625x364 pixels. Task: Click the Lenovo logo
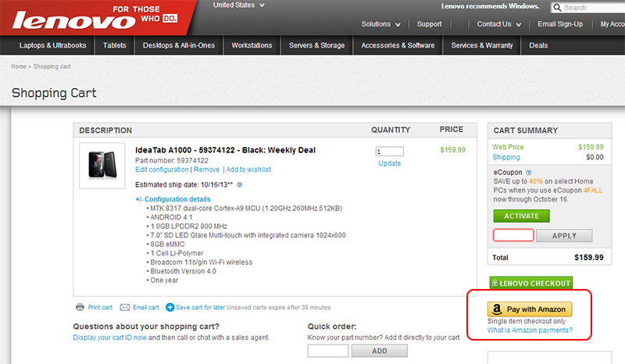(73, 20)
